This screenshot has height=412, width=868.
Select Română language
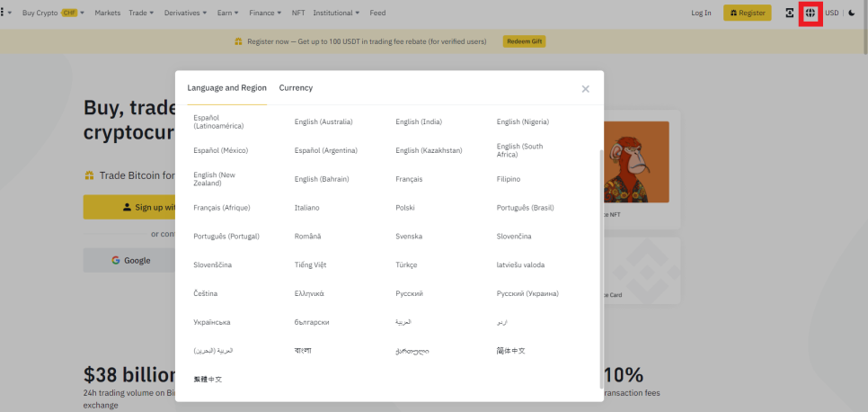point(308,237)
